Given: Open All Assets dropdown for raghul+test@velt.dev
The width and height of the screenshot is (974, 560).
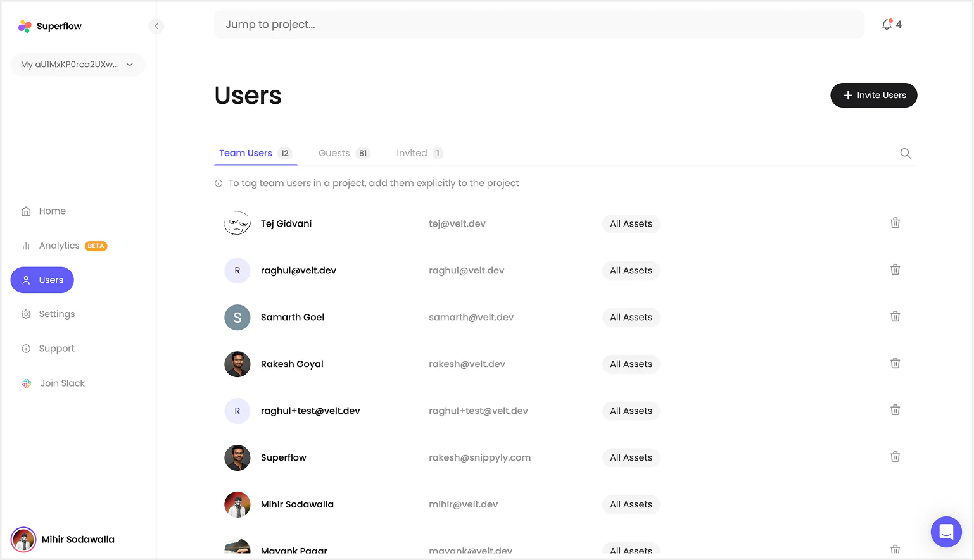Looking at the screenshot, I should (x=631, y=411).
